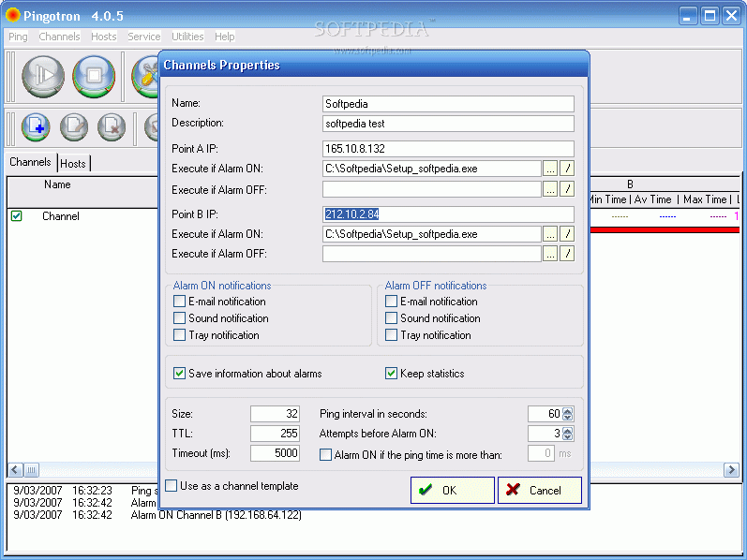Click the Timeout (ms) field
Image resolution: width=747 pixels, height=560 pixels.
[275, 453]
